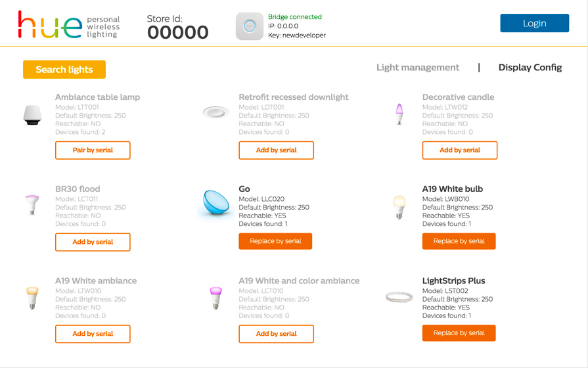Select the blue Go lamp image
The height and width of the screenshot is (368, 588).
pos(216,203)
